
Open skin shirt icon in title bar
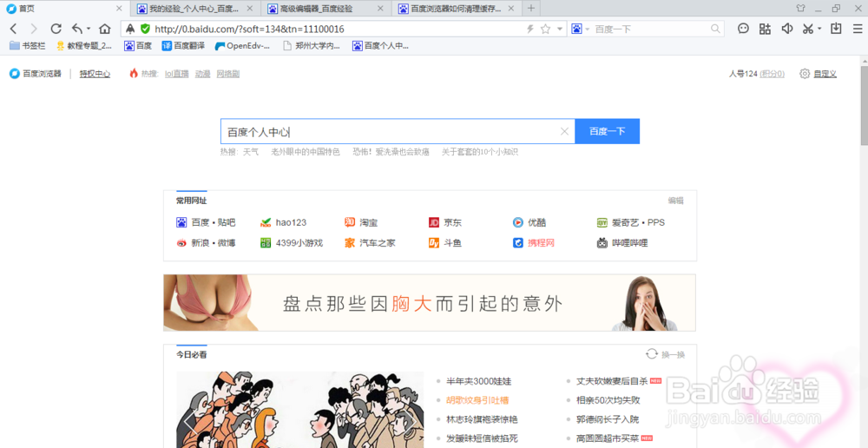[800, 9]
